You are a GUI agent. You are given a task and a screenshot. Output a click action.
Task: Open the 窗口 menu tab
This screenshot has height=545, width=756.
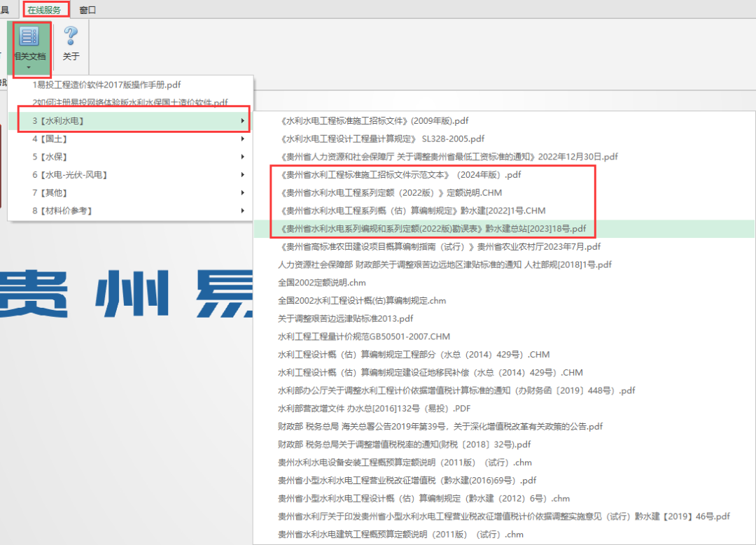(x=87, y=10)
